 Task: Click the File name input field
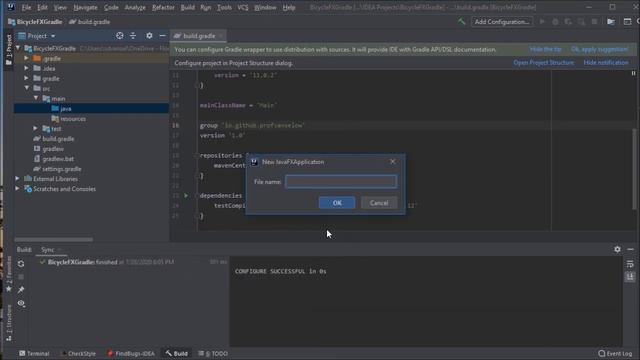[x=341, y=182]
